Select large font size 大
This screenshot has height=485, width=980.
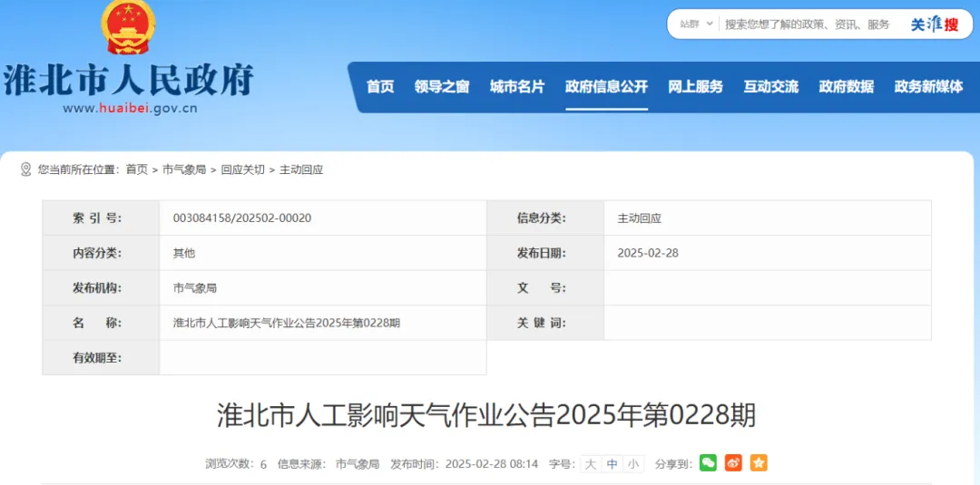pos(591,464)
